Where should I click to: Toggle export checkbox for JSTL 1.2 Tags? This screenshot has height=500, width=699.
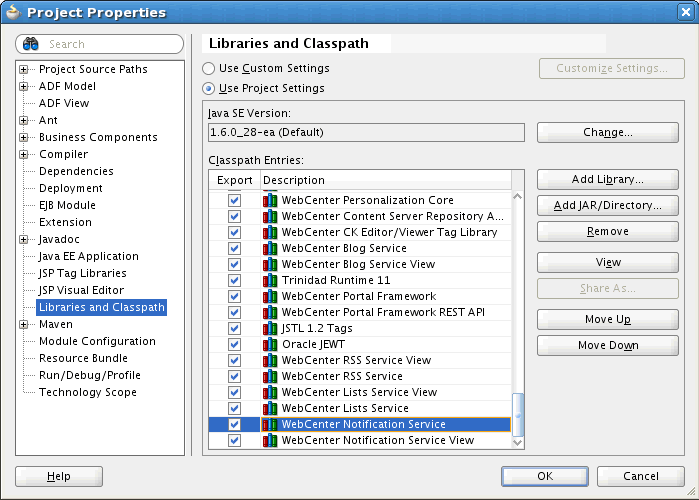234,328
